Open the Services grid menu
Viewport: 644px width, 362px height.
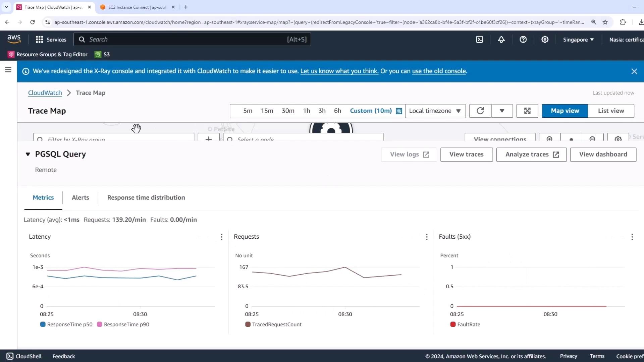[51, 40]
